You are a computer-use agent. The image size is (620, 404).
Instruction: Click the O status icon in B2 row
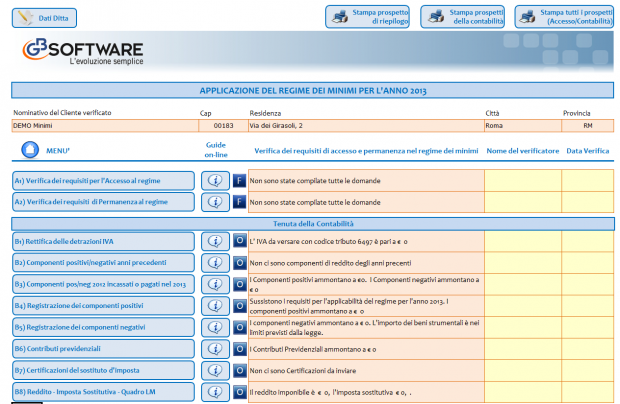pos(240,262)
